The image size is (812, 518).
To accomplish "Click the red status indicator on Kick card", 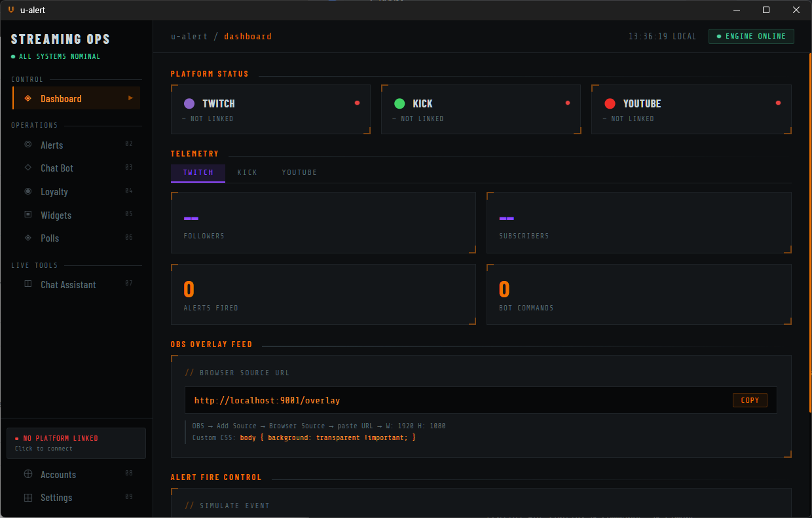I will [x=568, y=103].
